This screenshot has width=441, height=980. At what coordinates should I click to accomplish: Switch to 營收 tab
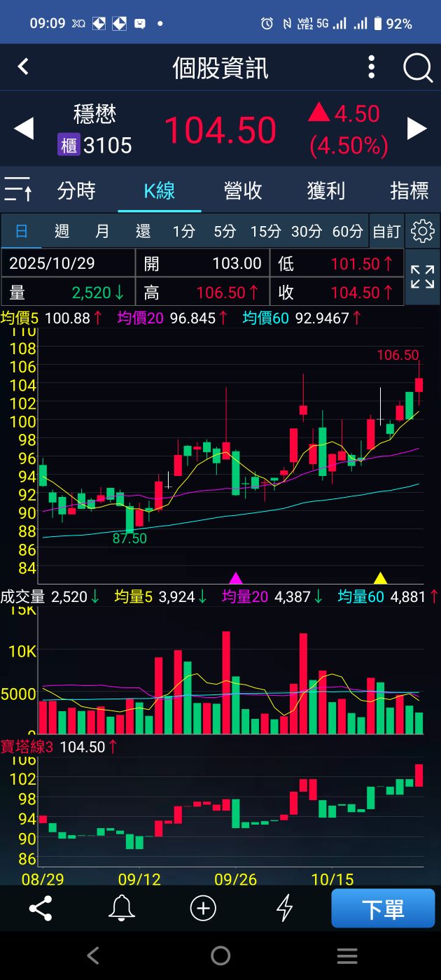(x=243, y=190)
